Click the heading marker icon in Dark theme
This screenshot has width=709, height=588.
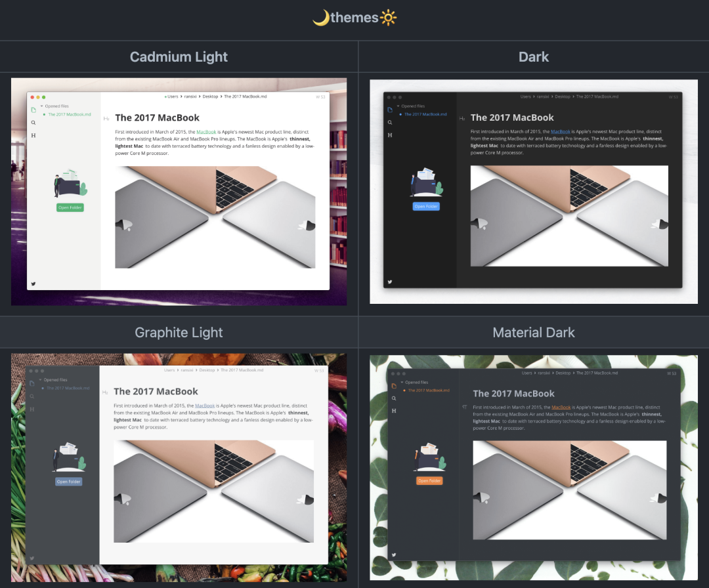tap(462, 118)
